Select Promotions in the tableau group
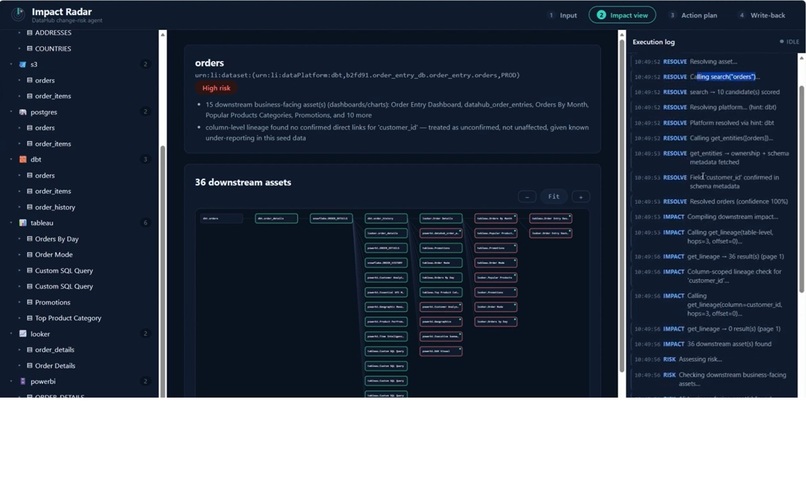 [x=52, y=302]
